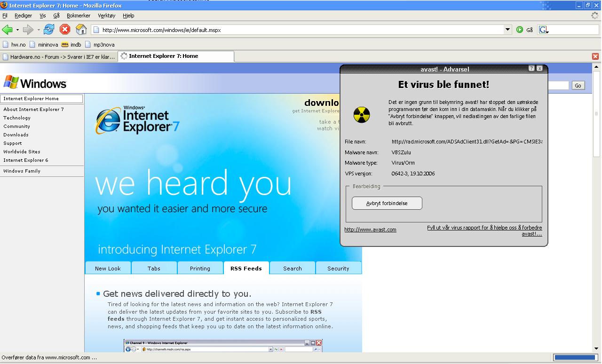The image size is (602, 364).
Task: Focus the URL address bar
Action: click(x=301, y=30)
